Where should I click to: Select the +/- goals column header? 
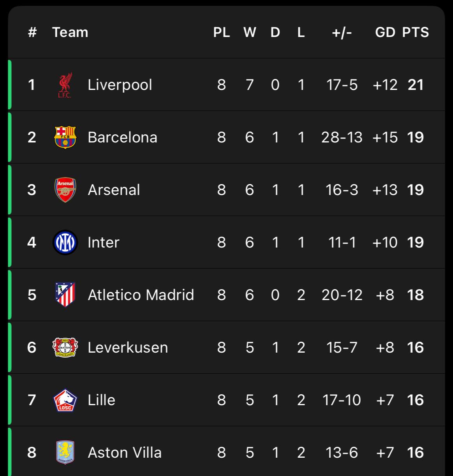342,32
